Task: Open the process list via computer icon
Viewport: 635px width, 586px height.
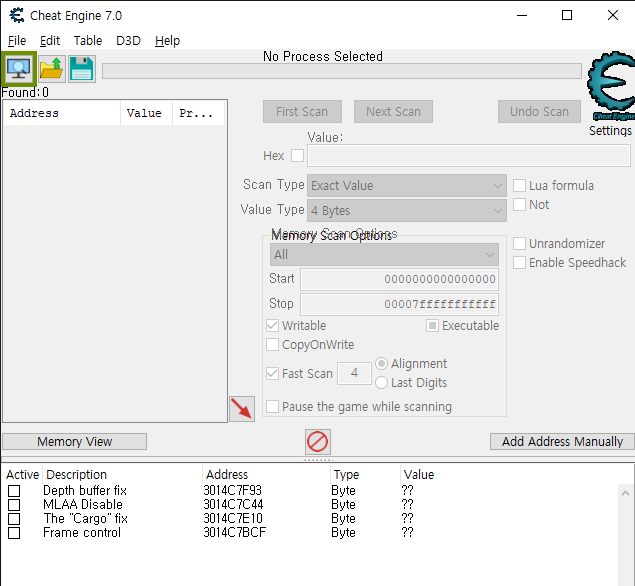Action: (x=19, y=69)
